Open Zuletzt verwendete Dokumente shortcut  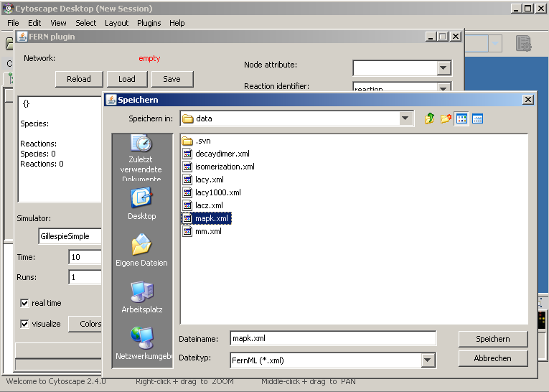(141, 158)
